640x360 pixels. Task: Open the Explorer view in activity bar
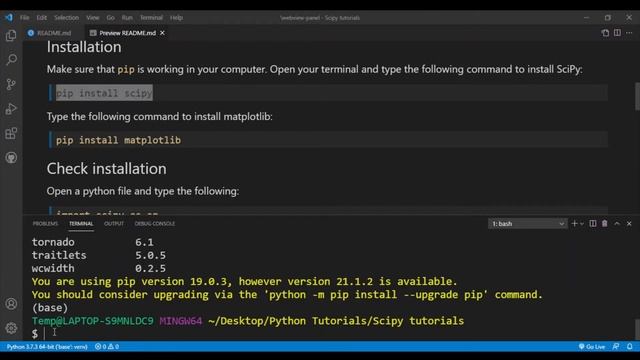[x=11, y=36]
